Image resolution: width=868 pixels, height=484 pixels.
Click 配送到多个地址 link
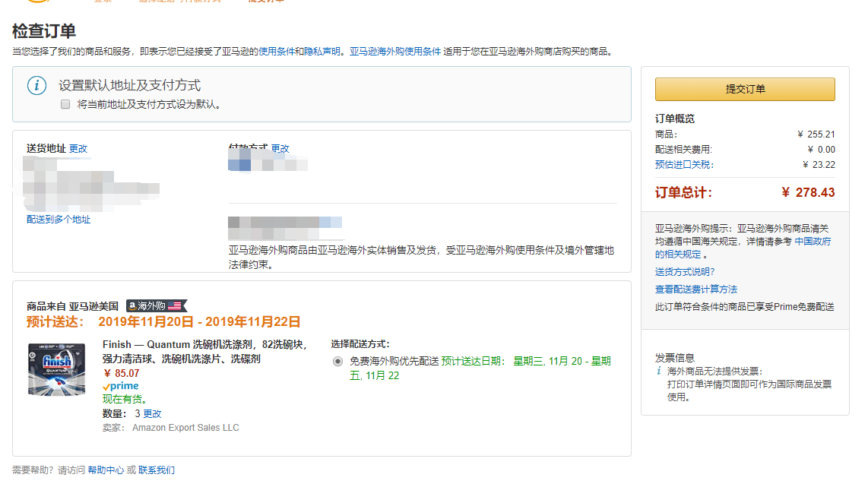(x=59, y=220)
